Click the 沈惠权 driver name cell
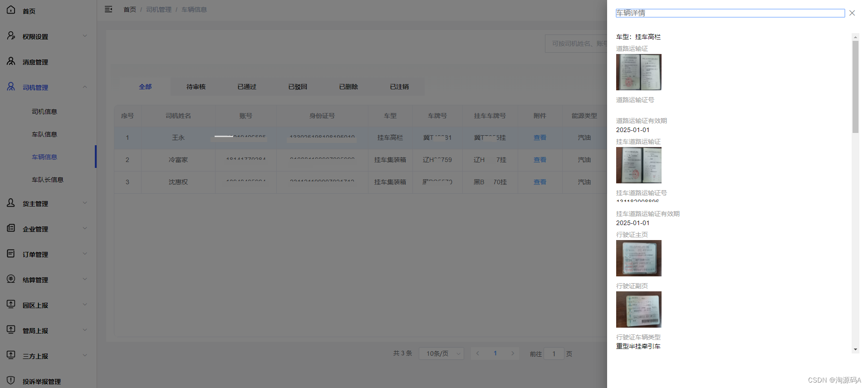Viewport: 868px width, 388px height. [178, 182]
